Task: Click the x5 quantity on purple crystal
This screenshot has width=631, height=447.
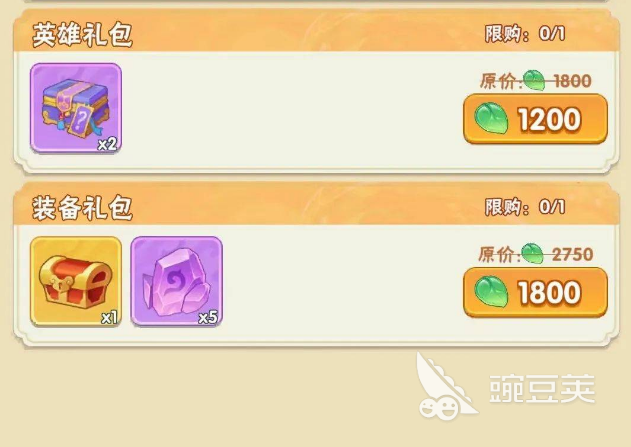Action: click(208, 317)
